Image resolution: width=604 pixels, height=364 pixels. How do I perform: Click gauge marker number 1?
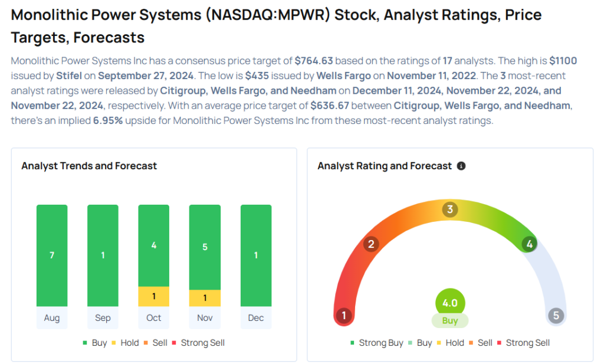tap(344, 316)
